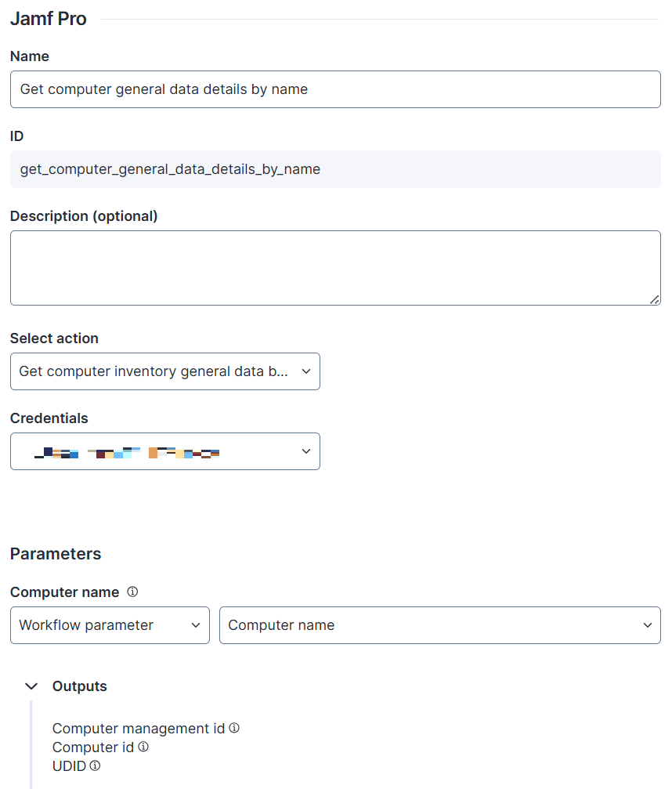Image resolution: width=672 pixels, height=789 pixels.
Task: Select the Computer id output text
Action: point(93,747)
